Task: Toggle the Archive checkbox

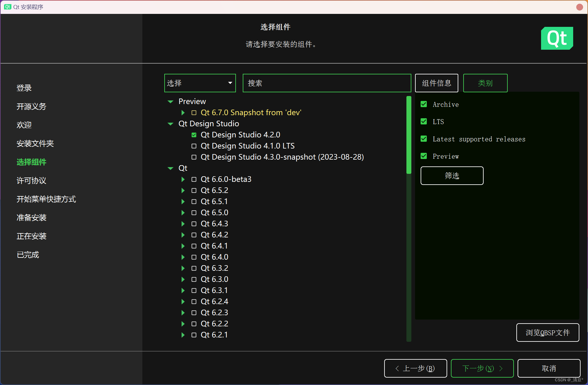Action: (424, 104)
